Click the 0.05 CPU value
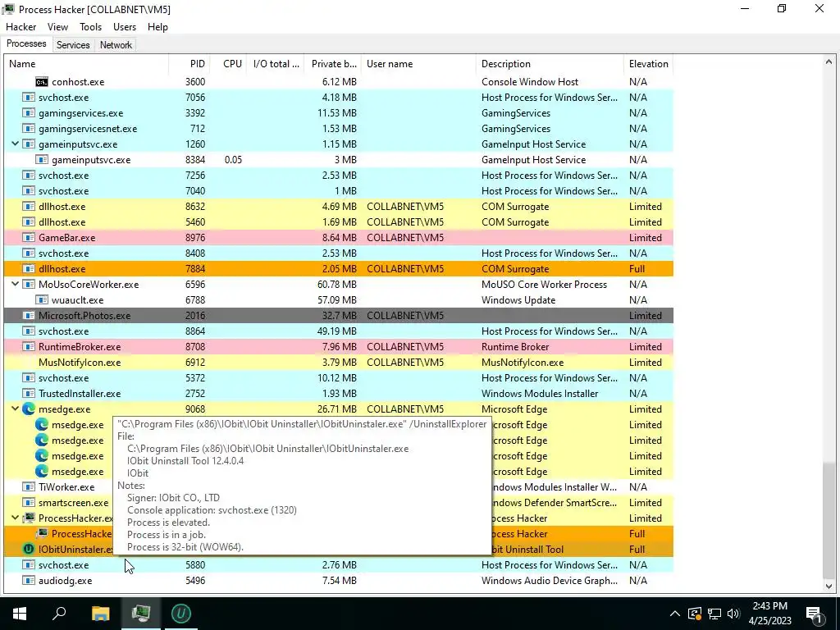 pos(233,160)
